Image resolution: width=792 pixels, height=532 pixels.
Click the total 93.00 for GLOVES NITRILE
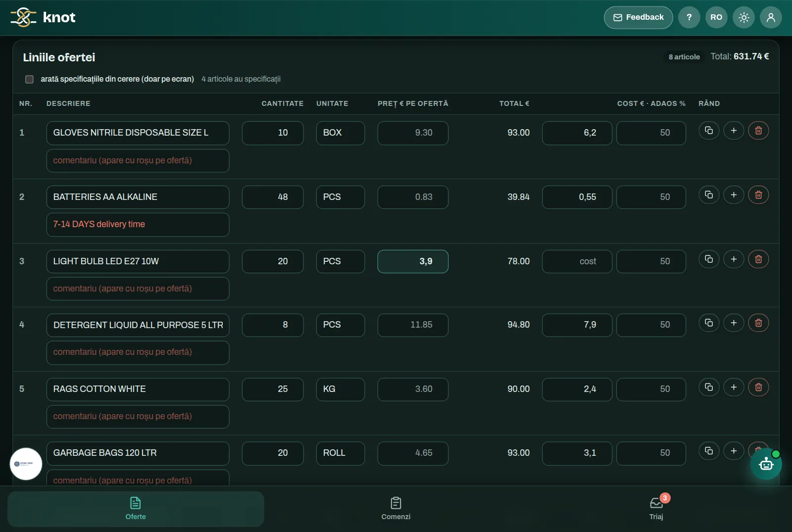518,133
